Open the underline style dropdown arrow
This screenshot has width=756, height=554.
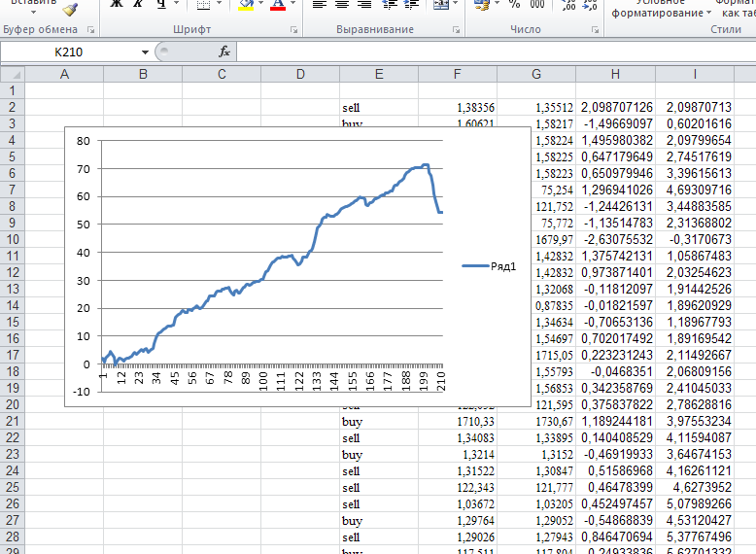pyautogui.click(x=176, y=4)
